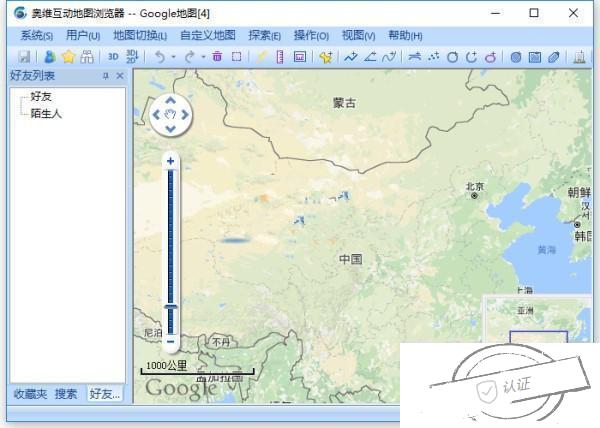Screen dimensions: 600x428
Task: Select the 陌生人 tree node
Action: click(46, 113)
